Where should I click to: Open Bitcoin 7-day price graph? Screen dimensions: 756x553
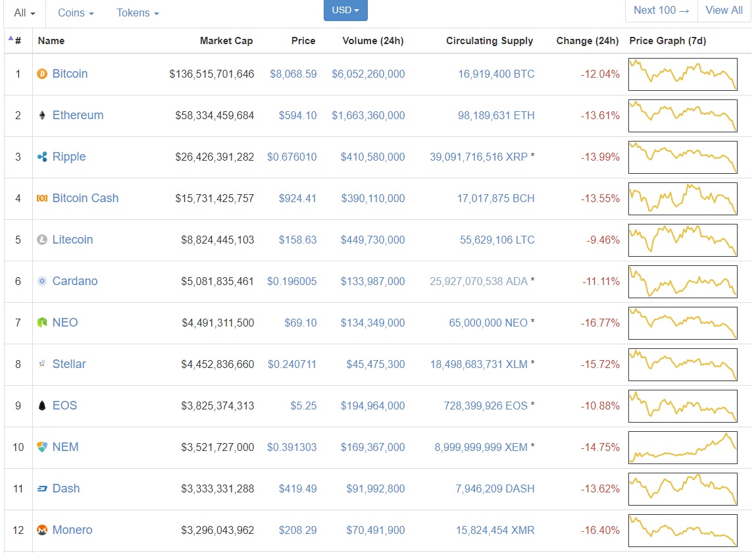click(683, 74)
